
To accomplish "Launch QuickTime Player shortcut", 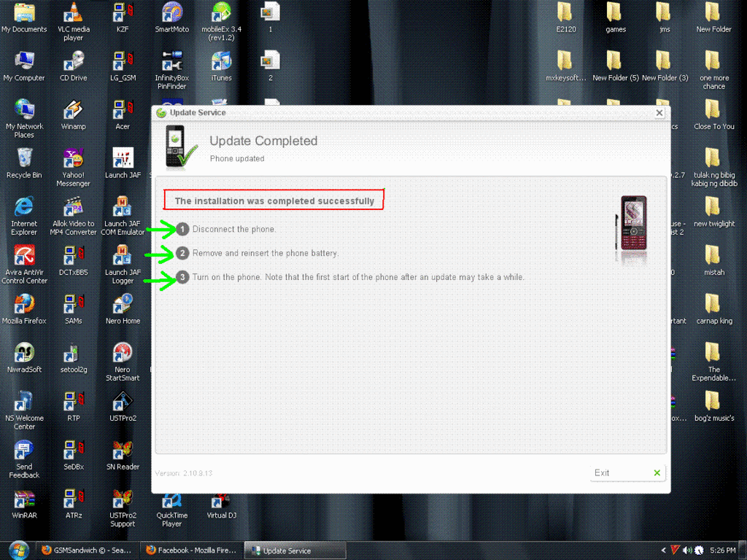I will point(172,510).
